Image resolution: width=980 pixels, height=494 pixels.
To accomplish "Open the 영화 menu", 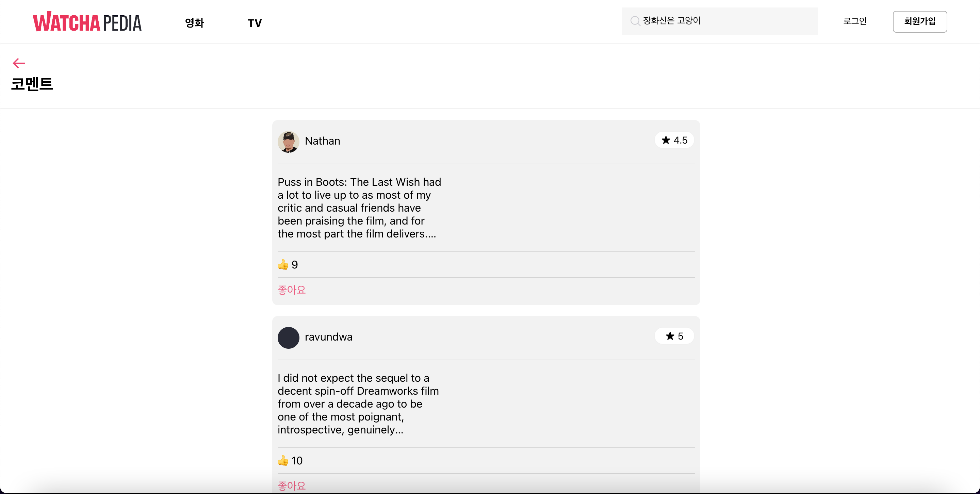I will [x=194, y=22].
